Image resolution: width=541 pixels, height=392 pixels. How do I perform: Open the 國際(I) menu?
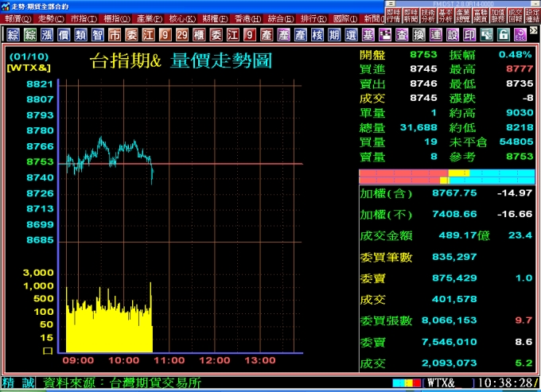tap(346, 18)
